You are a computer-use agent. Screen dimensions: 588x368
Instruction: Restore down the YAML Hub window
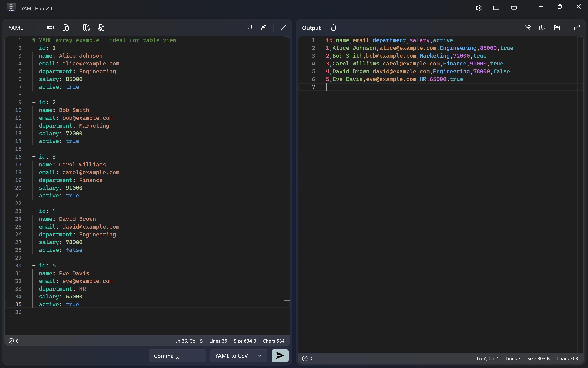tap(560, 7)
